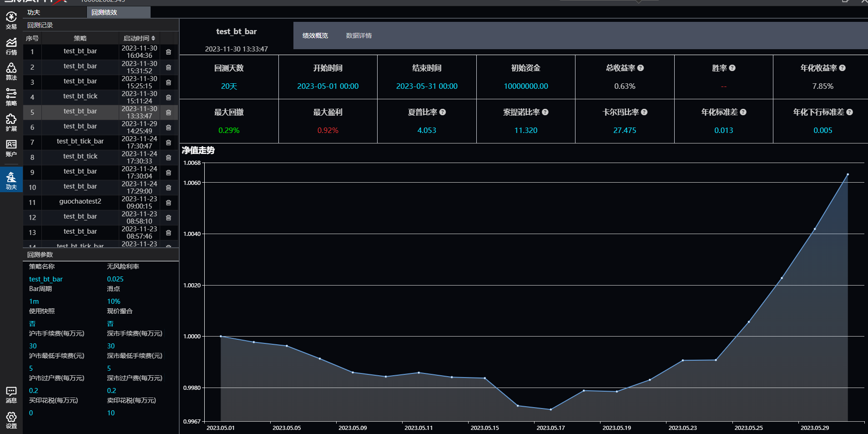Click the 2023.05.17 lowest chart data point
This screenshot has width=868, height=434.
click(x=550, y=409)
